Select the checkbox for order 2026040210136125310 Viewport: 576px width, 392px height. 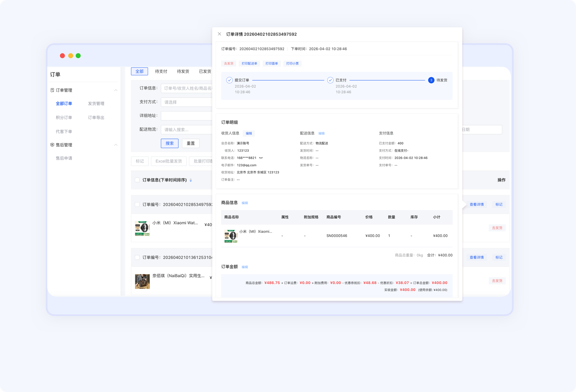click(x=137, y=257)
